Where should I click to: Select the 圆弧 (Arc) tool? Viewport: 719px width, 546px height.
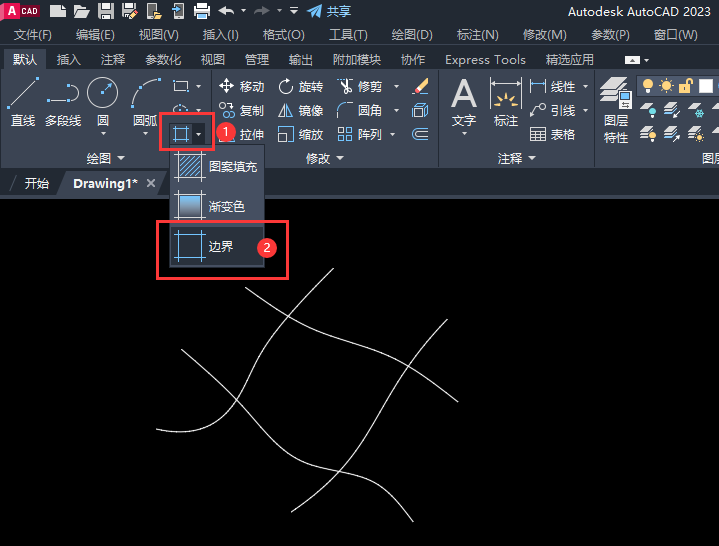point(145,102)
